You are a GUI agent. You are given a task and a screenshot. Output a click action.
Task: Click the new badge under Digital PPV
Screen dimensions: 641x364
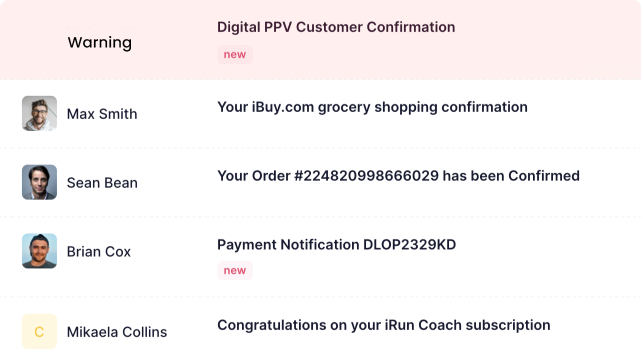[235, 54]
